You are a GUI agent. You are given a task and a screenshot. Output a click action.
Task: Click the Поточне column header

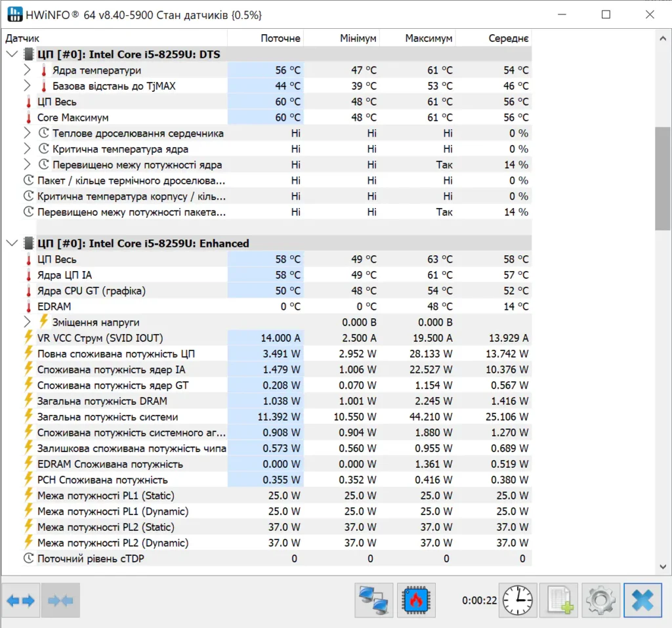pyautogui.click(x=265, y=38)
